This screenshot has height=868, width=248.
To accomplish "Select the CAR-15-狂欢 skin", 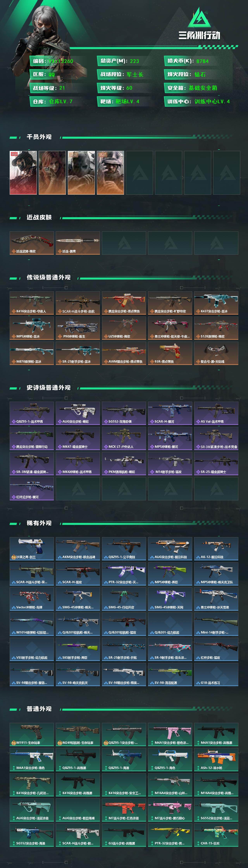I will click(216, 835).
